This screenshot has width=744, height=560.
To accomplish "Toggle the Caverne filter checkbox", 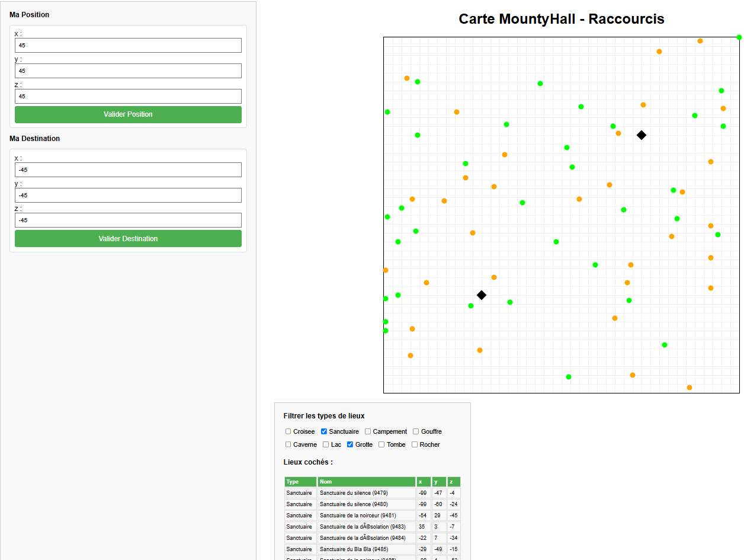I will click(288, 444).
